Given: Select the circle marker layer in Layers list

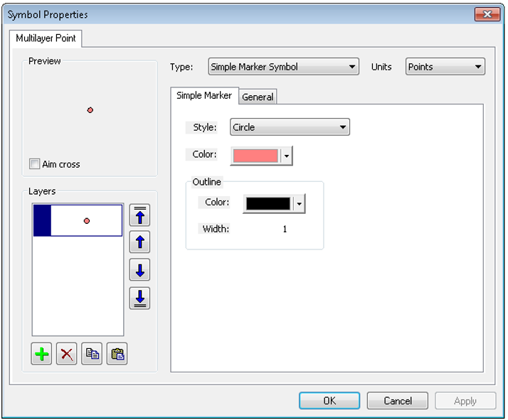Looking at the screenshot, I should (78, 220).
